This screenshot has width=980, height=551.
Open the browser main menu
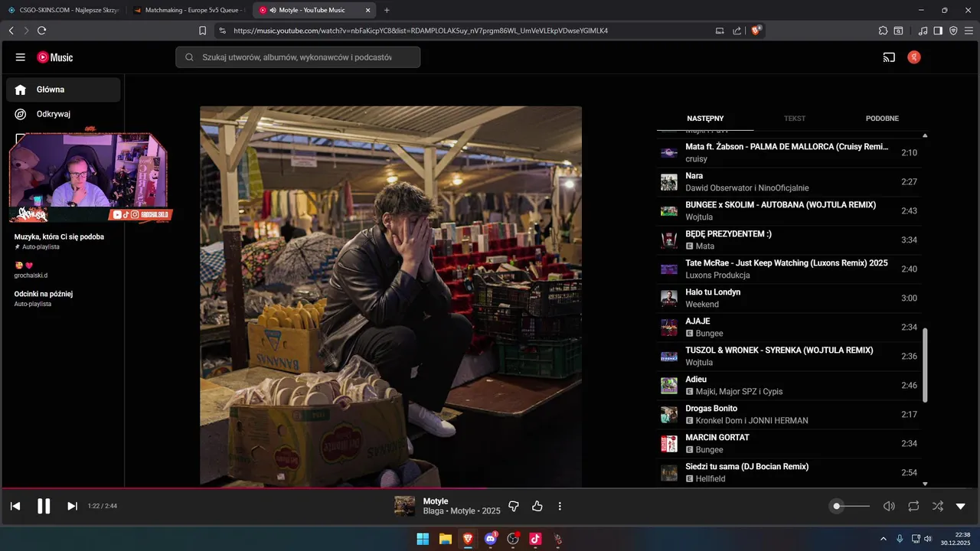point(969,31)
